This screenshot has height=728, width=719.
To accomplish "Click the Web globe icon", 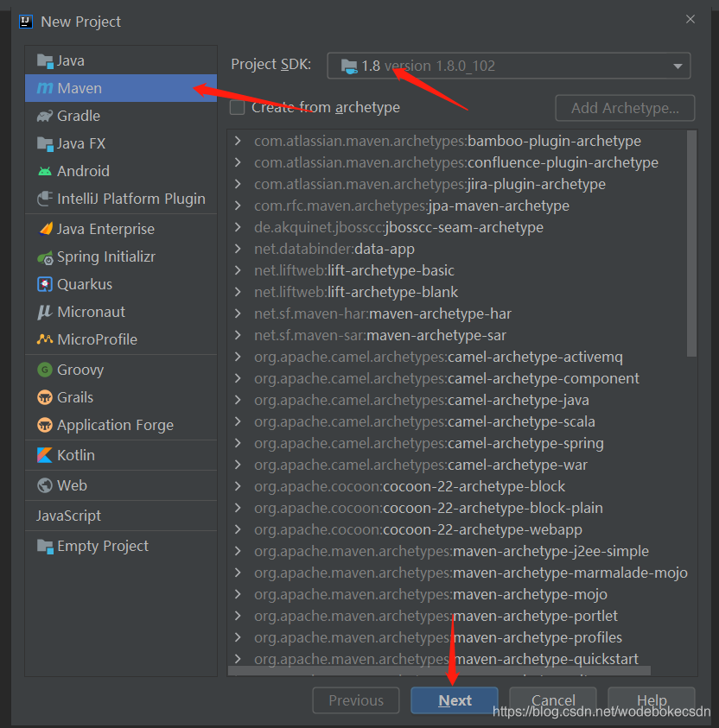I will pyautogui.click(x=45, y=485).
